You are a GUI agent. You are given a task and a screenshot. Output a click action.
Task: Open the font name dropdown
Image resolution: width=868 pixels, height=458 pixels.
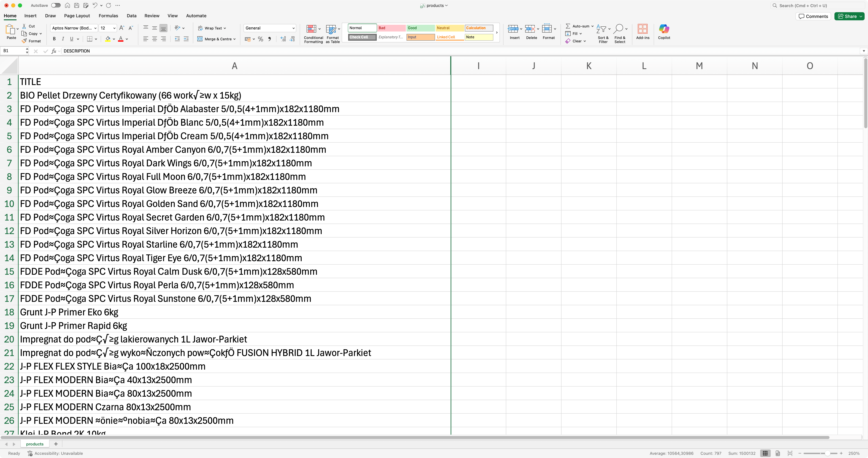tap(95, 28)
